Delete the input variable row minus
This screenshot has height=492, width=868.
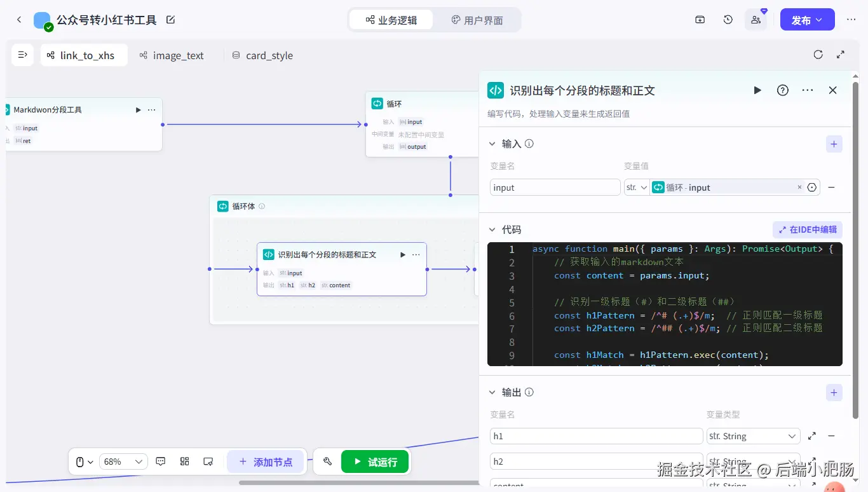pyautogui.click(x=831, y=188)
